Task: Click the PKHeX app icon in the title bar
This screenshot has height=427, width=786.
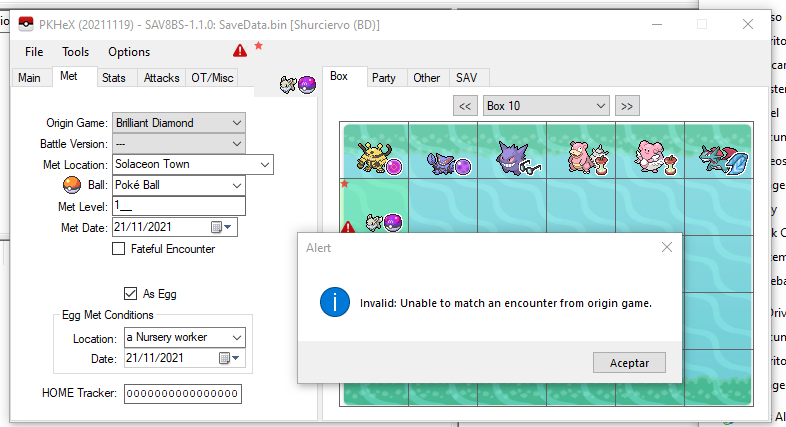Action: (26, 24)
